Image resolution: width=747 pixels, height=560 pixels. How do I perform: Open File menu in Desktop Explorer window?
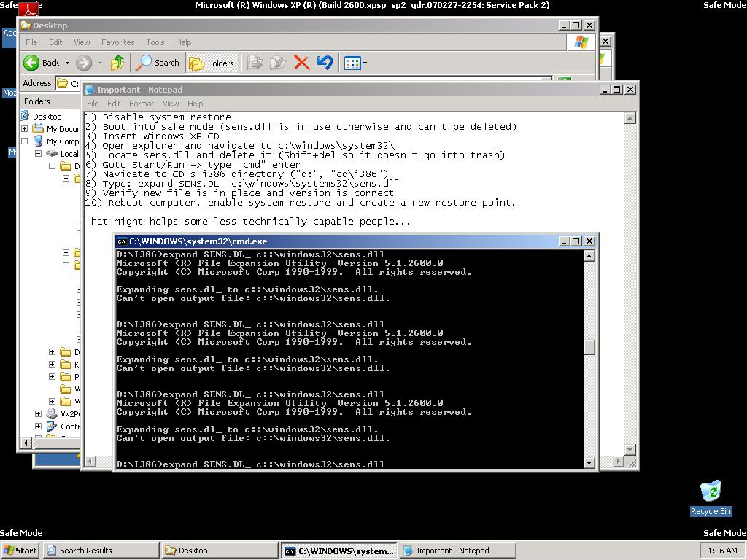click(31, 42)
